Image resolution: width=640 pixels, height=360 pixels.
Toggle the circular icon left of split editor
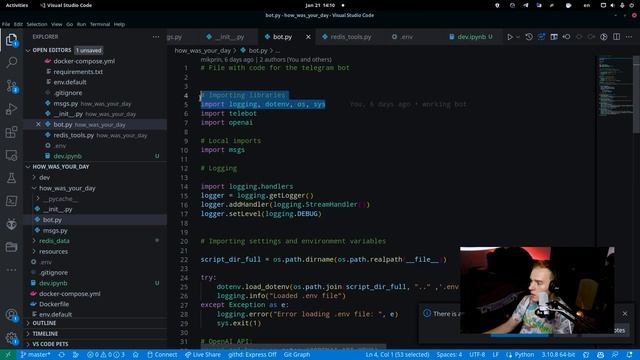pyautogui.click(x=604, y=37)
